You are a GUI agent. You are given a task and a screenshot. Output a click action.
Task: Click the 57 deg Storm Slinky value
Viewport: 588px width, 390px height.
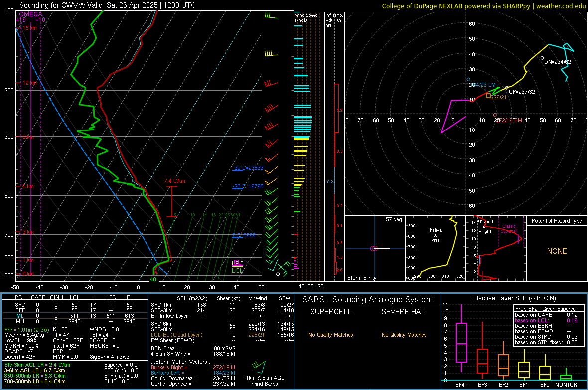pos(393,219)
